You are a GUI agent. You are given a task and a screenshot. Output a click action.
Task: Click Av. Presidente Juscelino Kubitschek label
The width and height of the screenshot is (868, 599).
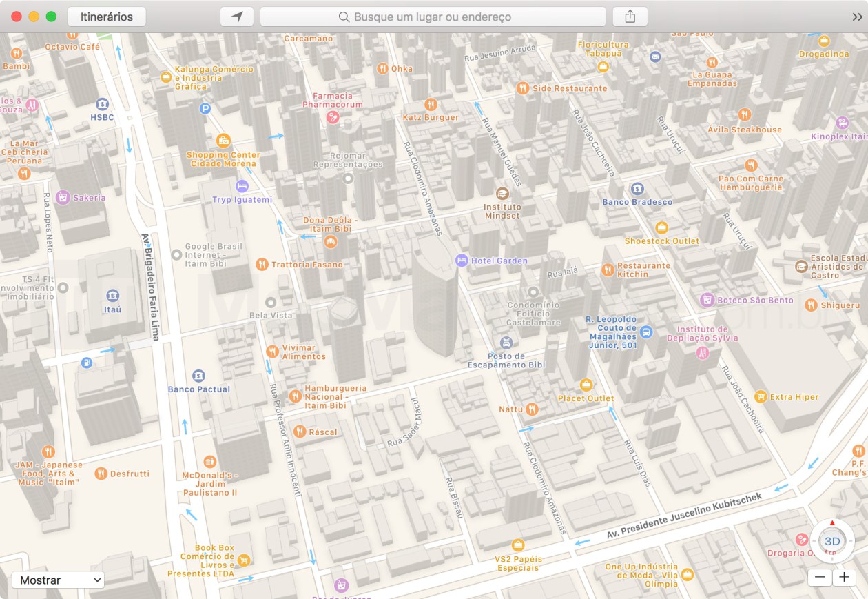tap(685, 515)
